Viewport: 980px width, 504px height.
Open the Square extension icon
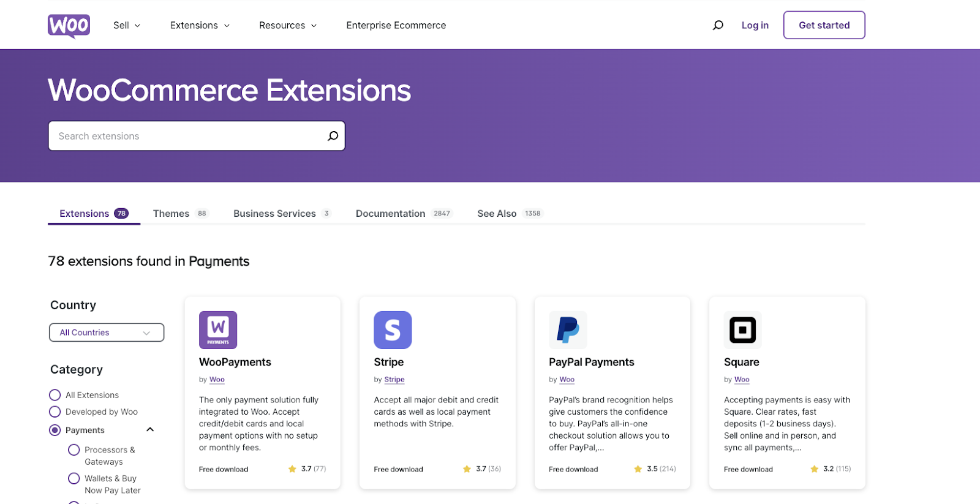[743, 330]
